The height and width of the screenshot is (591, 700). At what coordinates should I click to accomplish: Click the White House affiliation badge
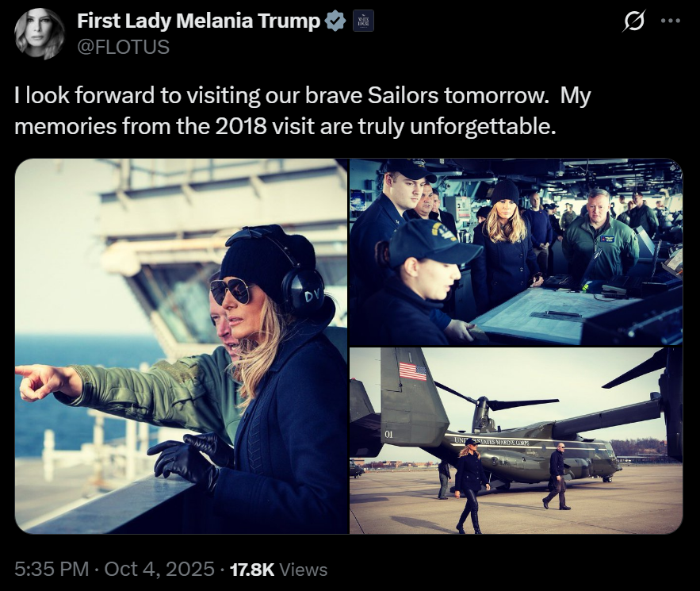point(363,22)
